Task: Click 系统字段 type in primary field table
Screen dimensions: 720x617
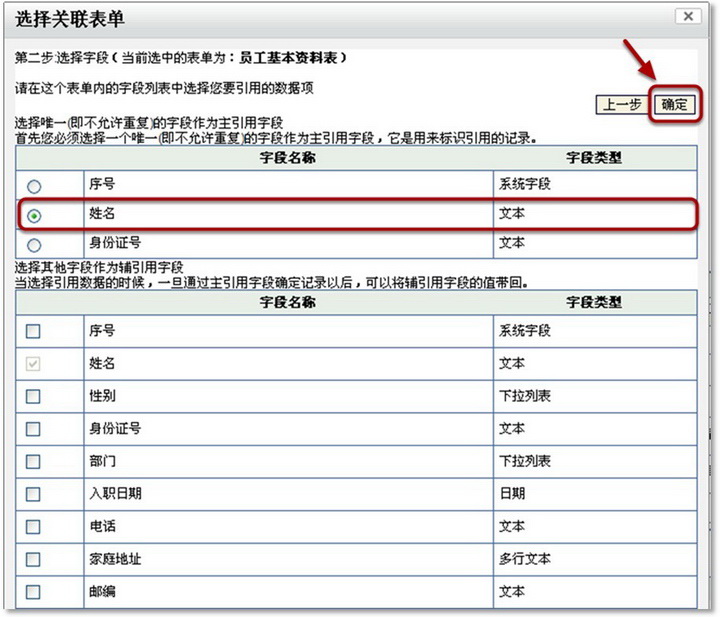Action: [x=525, y=184]
